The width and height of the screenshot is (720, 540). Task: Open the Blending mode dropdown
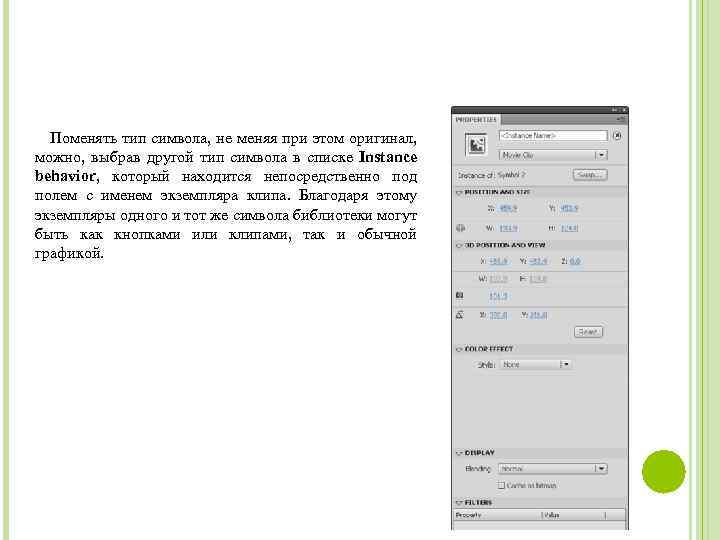click(553, 469)
